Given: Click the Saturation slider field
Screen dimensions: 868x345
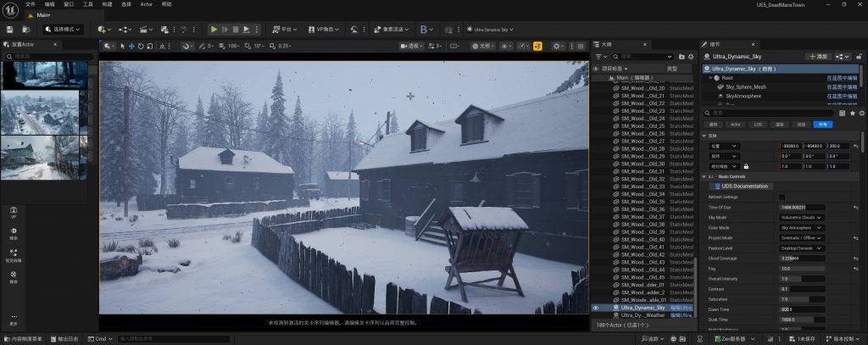Looking at the screenshot, I should tap(800, 298).
